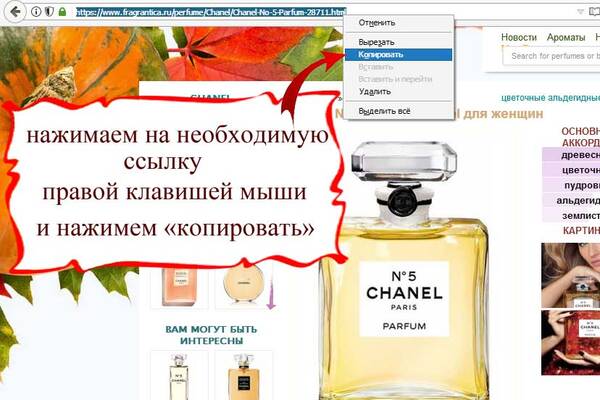Click the tracking protection shield icon
600x400 pixels.
pos(49,12)
